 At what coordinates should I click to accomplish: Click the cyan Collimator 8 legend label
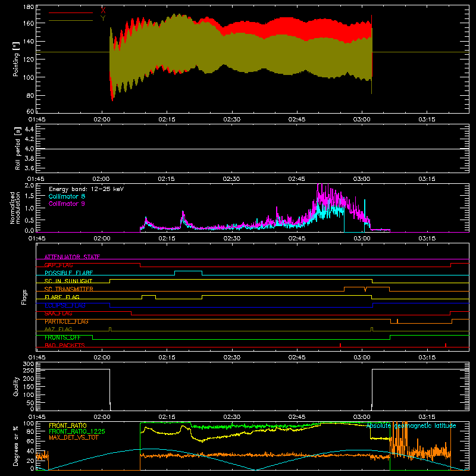[67, 196]
